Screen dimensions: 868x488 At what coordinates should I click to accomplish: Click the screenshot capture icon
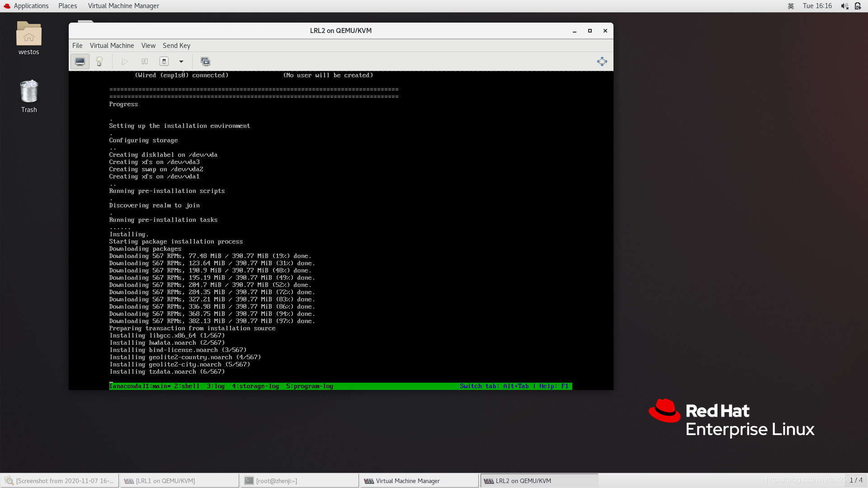(205, 61)
